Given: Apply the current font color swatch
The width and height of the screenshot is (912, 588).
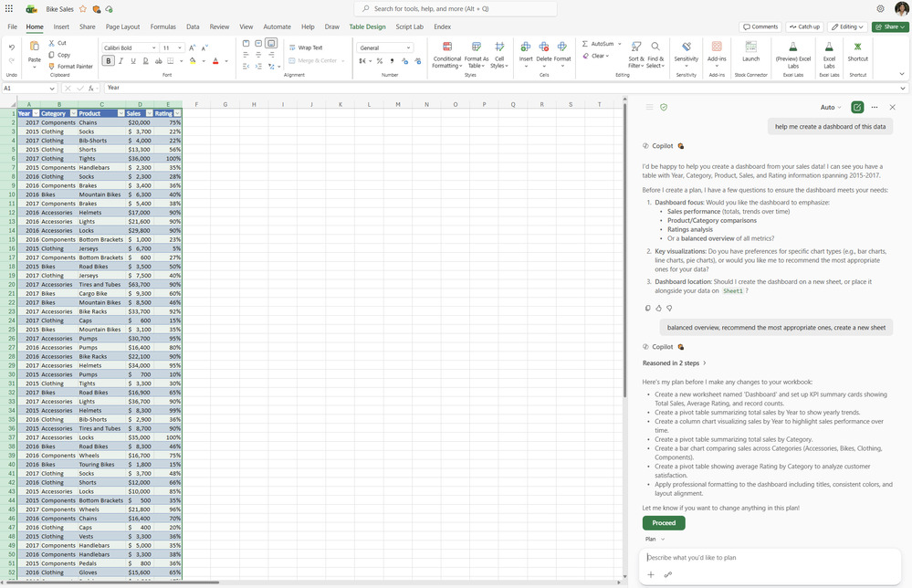Looking at the screenshot, I should tap(215, 60).
